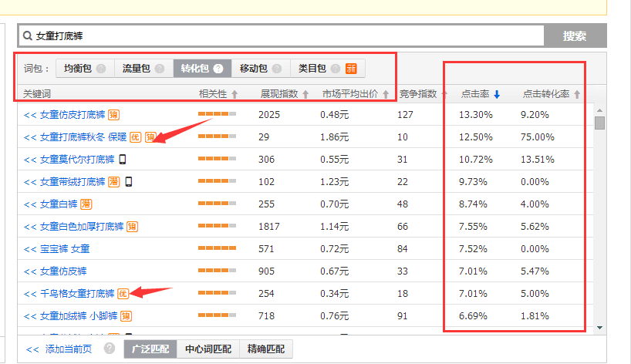Switch to 均衡包 word pack
Image resolution: width=631 pixels, height=364 pixels.
pos(86,69)
